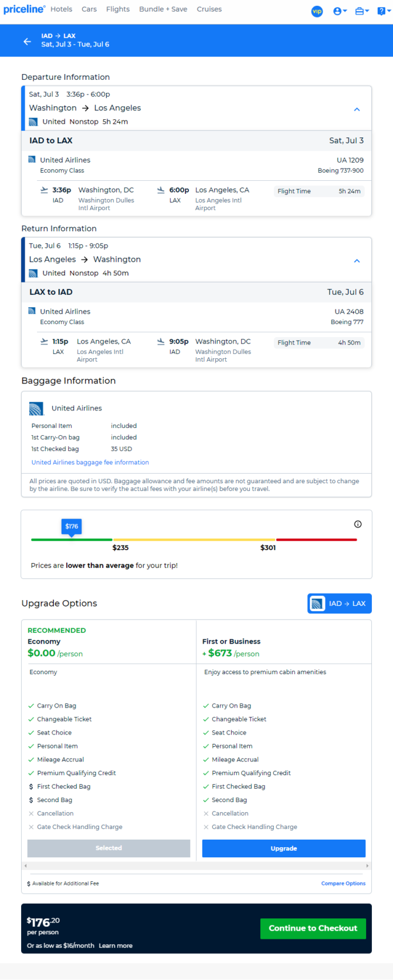This screenshot has height=980, width=393.
Task: Click the Selected Economy button
Action: (109, 848)
